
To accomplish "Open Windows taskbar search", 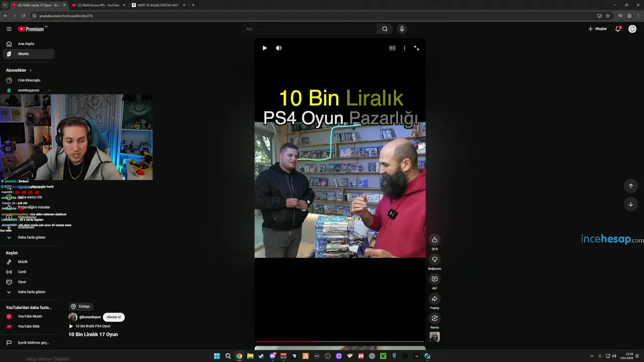I will coord(228,356).
